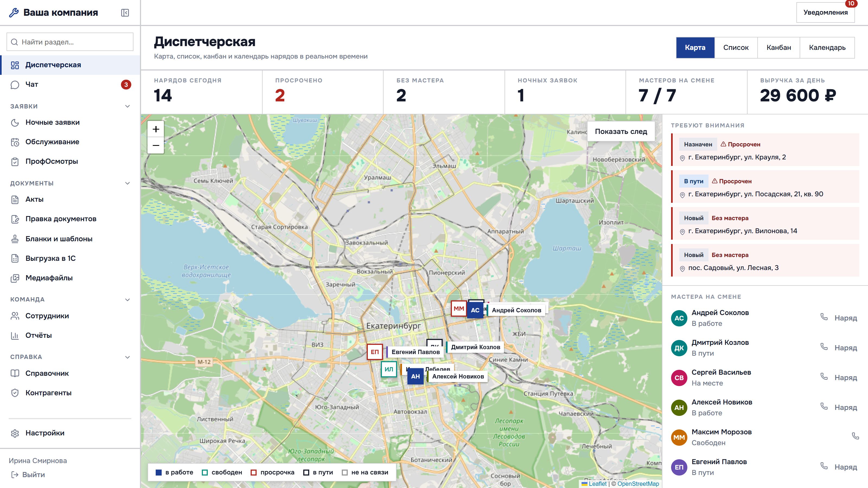Open Наряд for Алексей Новиков
This screenshot has width=868, height=488.
tap(846, 407)
